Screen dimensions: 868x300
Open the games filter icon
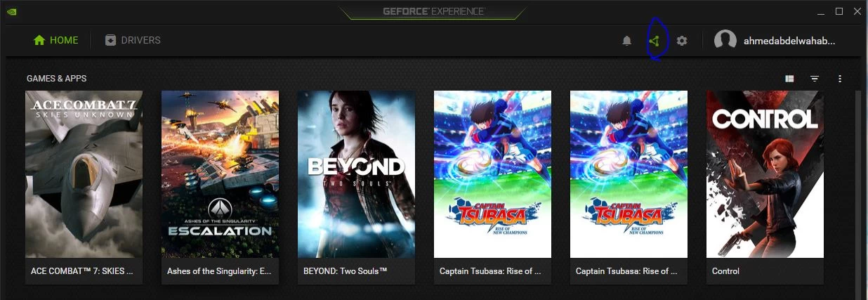[x=815, y=79]
